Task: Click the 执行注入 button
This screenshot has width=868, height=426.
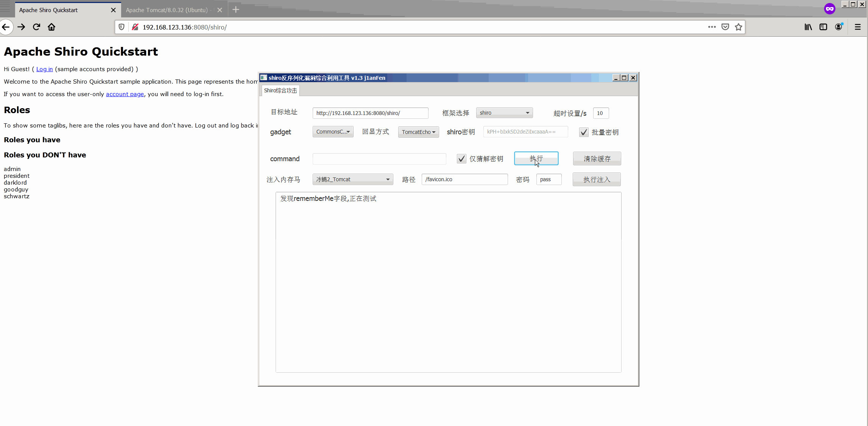Action: tap(597, 179)
